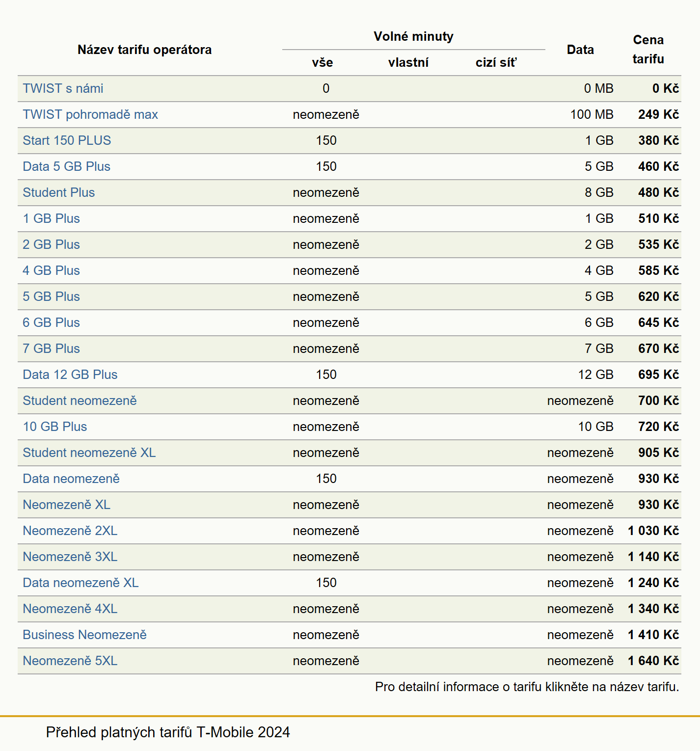700x751 pixels.
Task: Open the Student neomezeně tariff link
Action: click(x=80, y=401)
